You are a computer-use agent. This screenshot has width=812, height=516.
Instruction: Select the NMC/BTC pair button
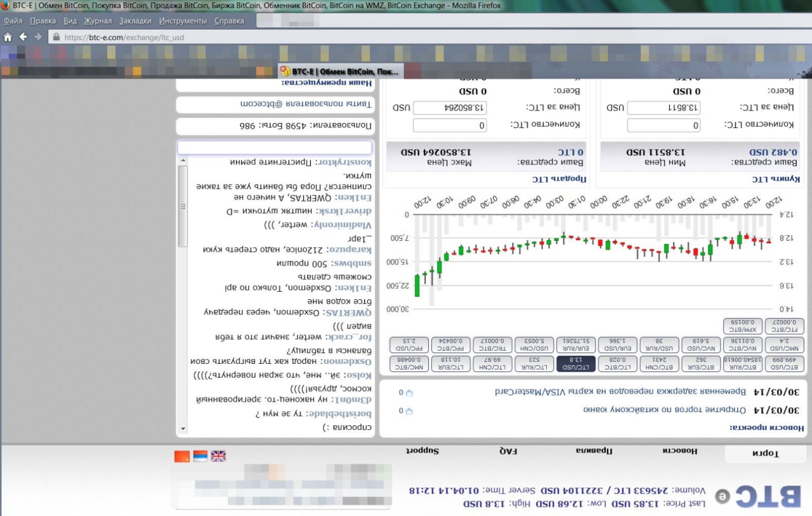409,363
